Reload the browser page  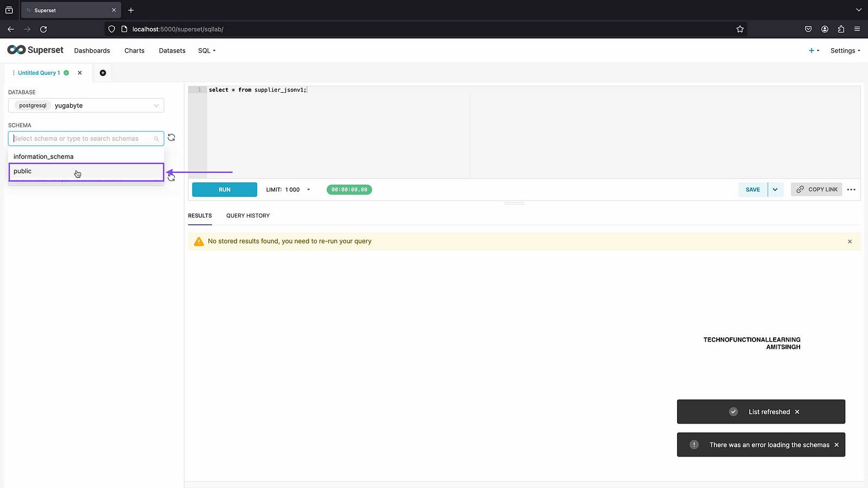point(43,29)
